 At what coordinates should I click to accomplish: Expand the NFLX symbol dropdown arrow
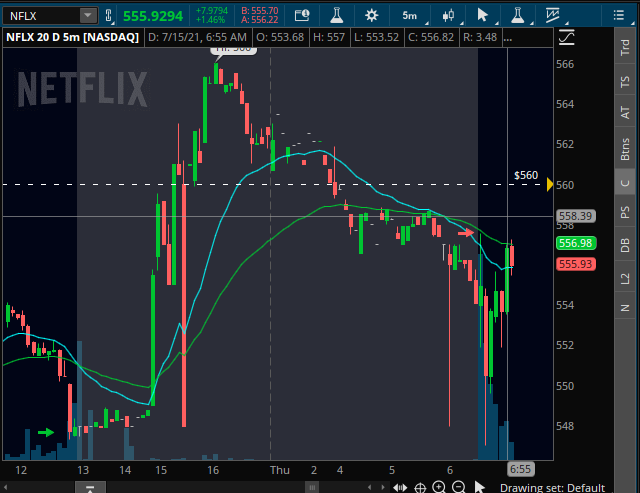[x=88, y=16]
